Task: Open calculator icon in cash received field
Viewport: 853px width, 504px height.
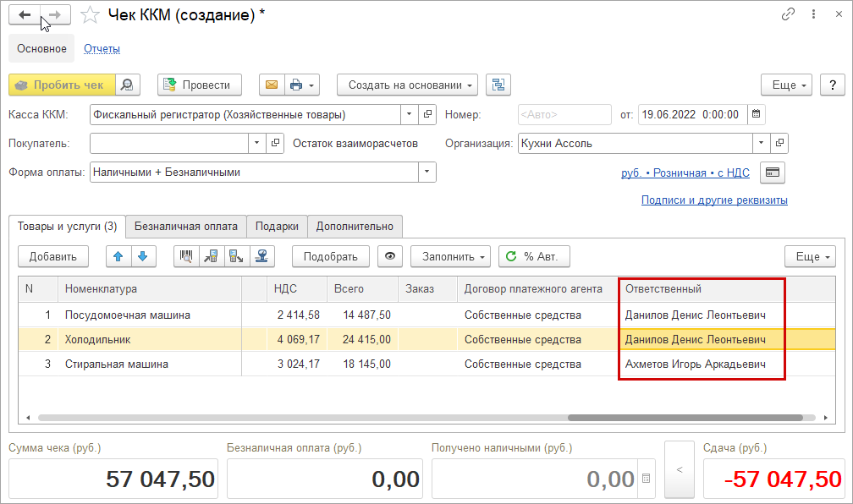Action: coord(646,479)
